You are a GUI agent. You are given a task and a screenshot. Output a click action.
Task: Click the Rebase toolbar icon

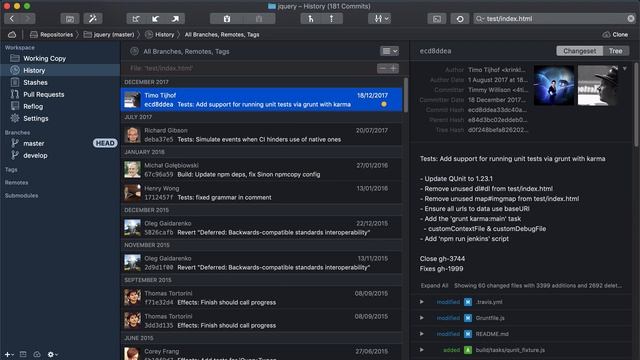(331, 19)
